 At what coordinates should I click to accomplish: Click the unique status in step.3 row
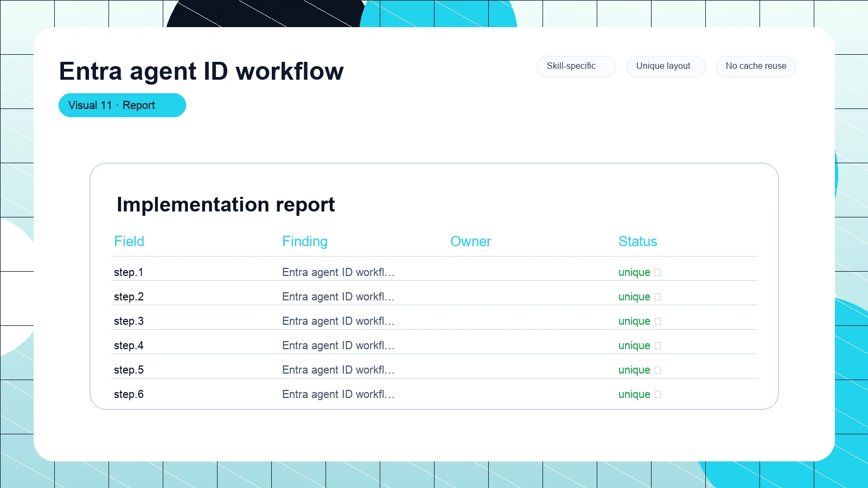640,321
